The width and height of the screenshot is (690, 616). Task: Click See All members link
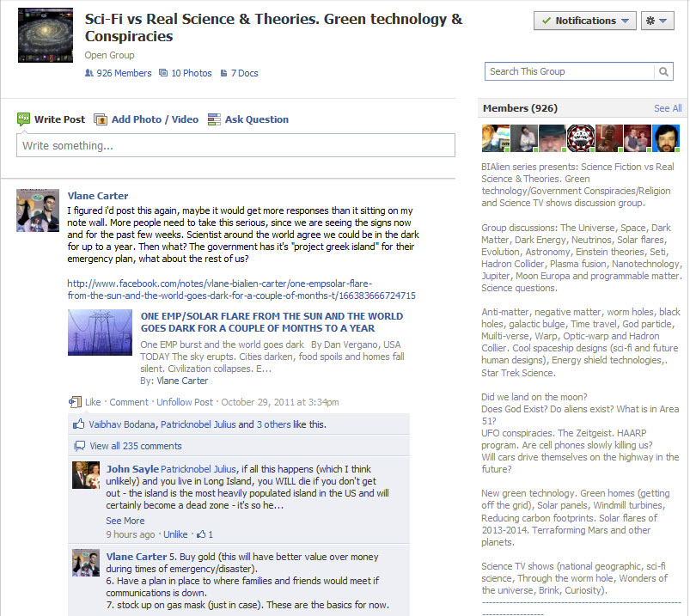point(667,108)
